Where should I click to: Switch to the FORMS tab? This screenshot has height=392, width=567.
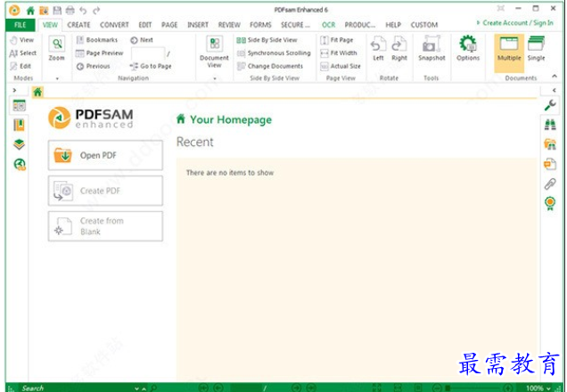tap(260, 25)
